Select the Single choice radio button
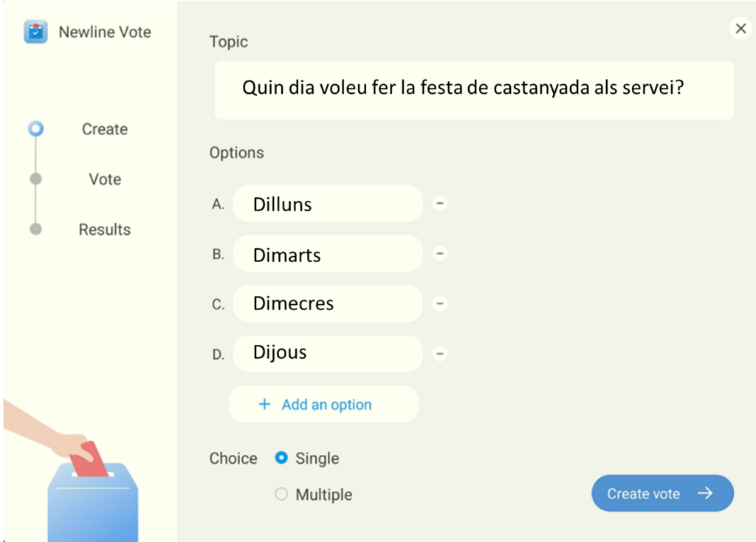Screen dimensions: 756x542 (281, 458)
